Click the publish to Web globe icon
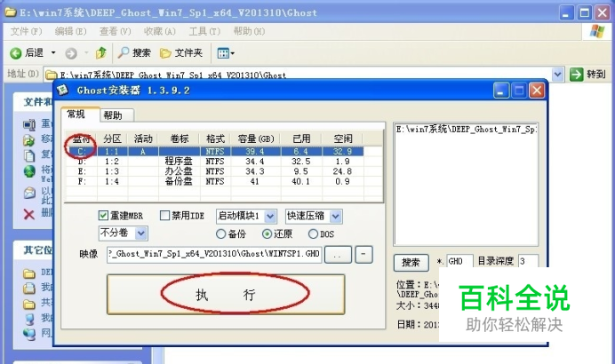615x364 pixels. 29,171
